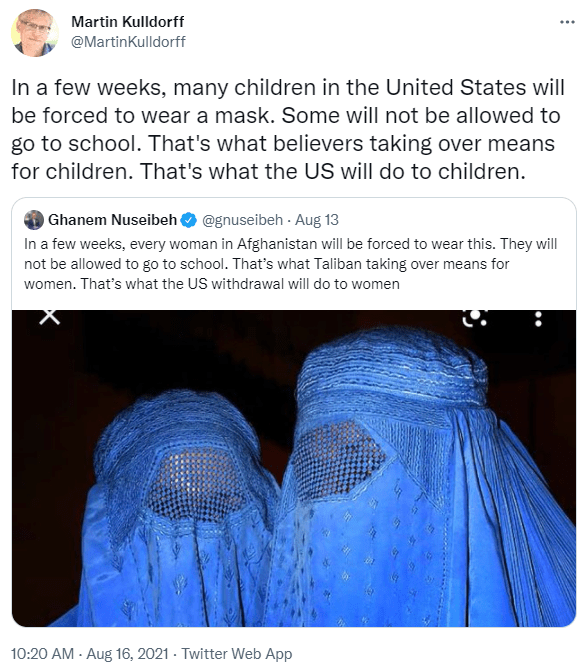The width and height of the screenshot is (587, 672).
Task: Click the main tweet text about masks
Action: click(x=288, y=129)
